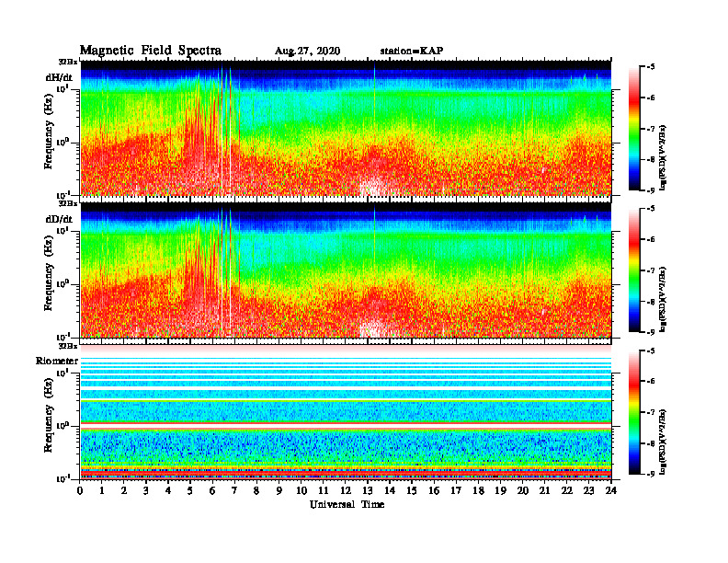Click hour tick label "12" on time axis
728x563 pixels.
point(346,490)
